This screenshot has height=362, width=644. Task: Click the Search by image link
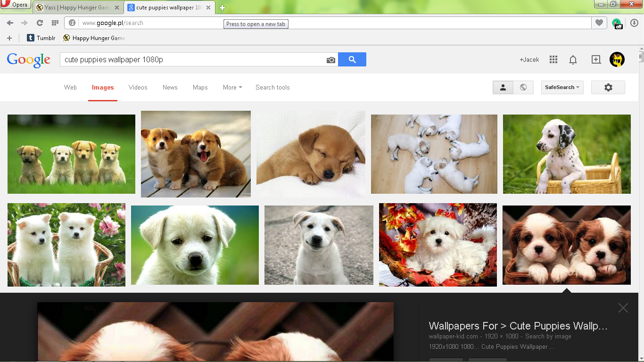[548, 337]
